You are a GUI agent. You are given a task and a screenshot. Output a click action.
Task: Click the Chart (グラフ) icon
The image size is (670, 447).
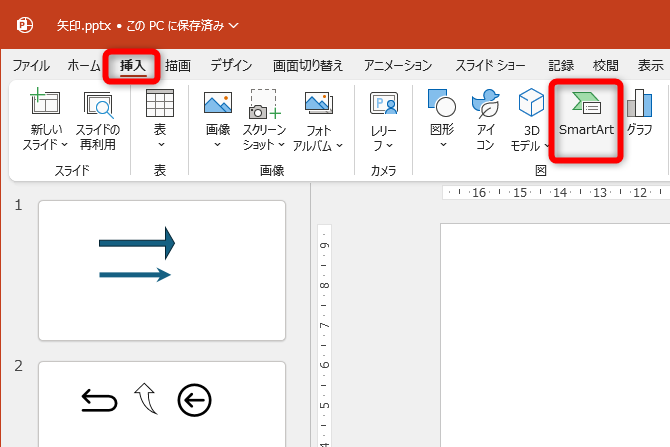pyautogui.click(x=640, y=103)
